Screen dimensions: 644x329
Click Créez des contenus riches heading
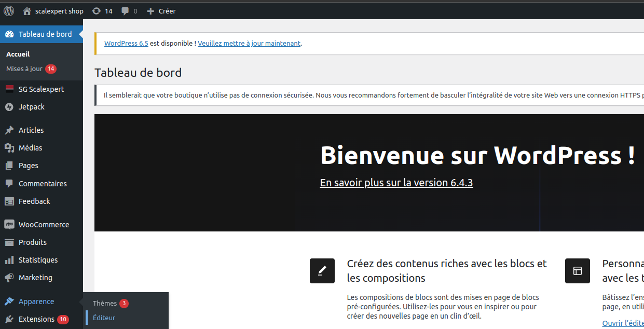pyautogui.click(x=447, y=271)
